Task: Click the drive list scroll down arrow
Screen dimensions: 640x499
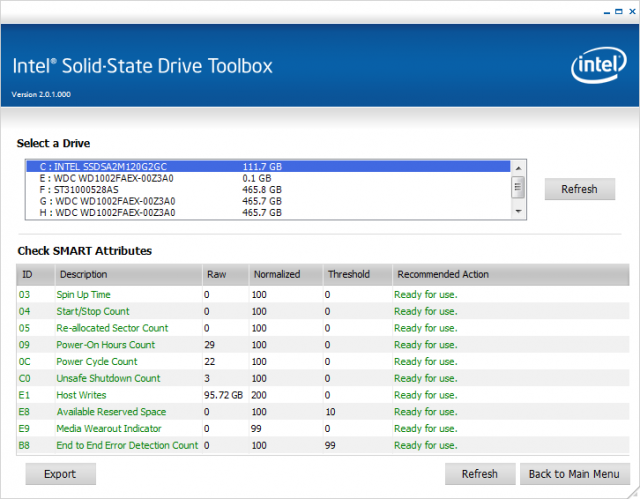Action: (518, 211)
